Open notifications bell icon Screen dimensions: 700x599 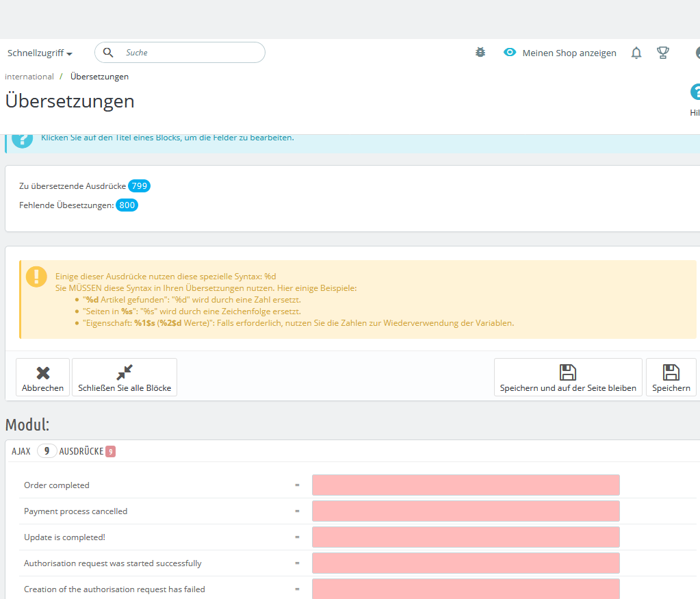[x=636, y=53]
